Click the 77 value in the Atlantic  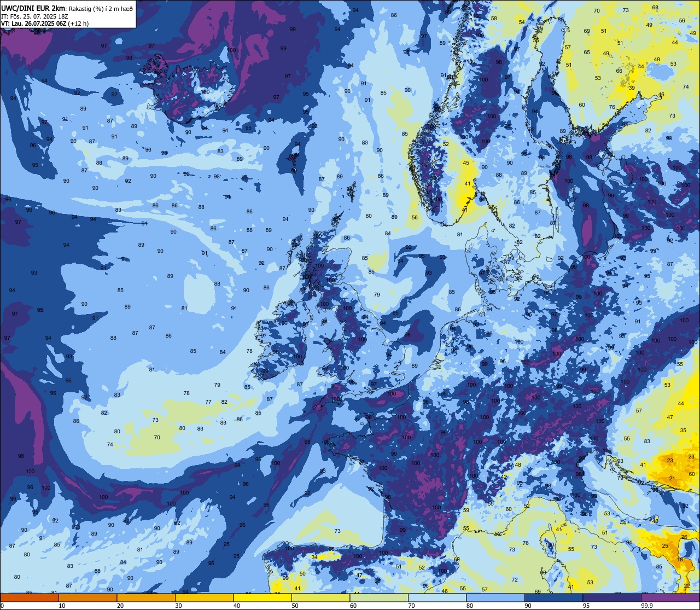208,402
